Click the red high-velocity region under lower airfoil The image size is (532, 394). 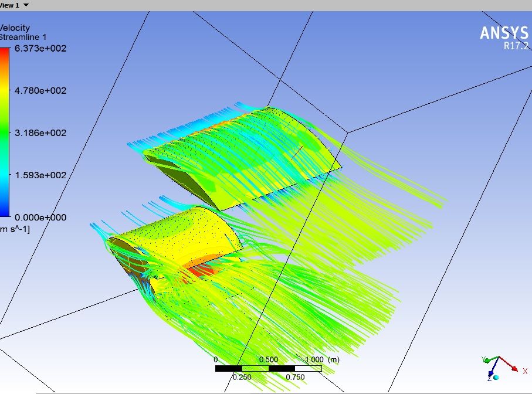pos(202,270)
